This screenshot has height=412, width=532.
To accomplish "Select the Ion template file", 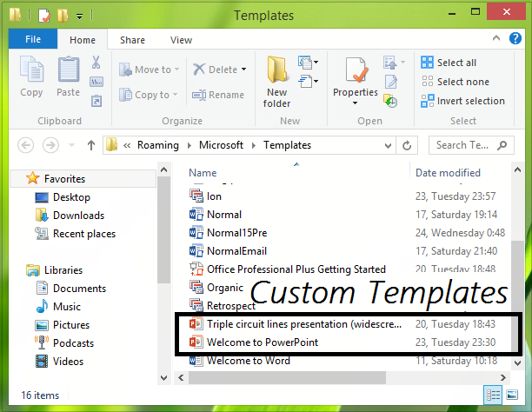I will pos(205,196).
